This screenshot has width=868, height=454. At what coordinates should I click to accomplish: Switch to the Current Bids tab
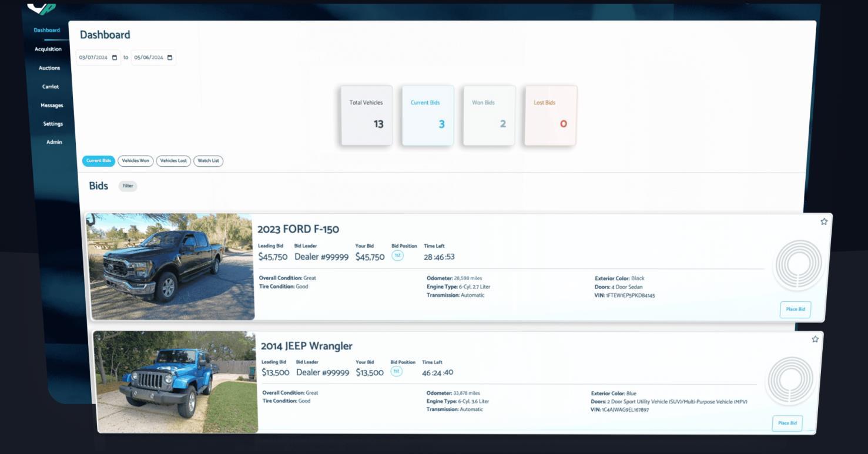click(x=99, y=161)
